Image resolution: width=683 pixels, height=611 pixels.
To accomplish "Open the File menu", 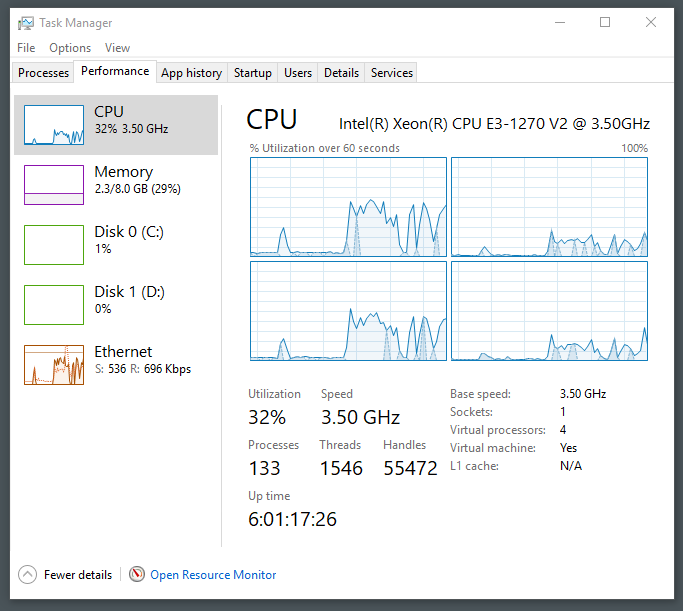I will pos(26,47).
